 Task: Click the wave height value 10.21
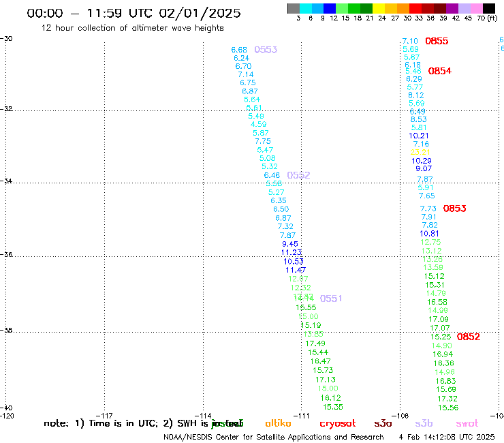click(419, 136)
